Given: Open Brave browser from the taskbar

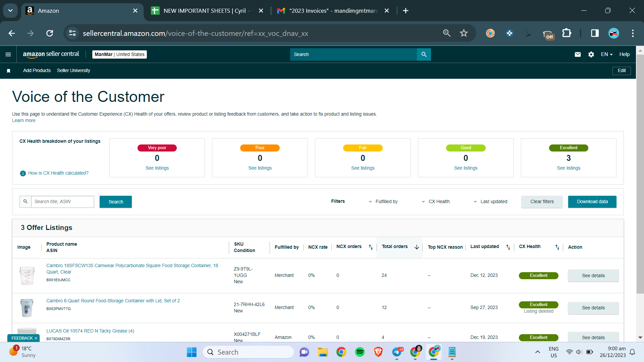Looking at the screenshot, I should click(x=378, y=352).
